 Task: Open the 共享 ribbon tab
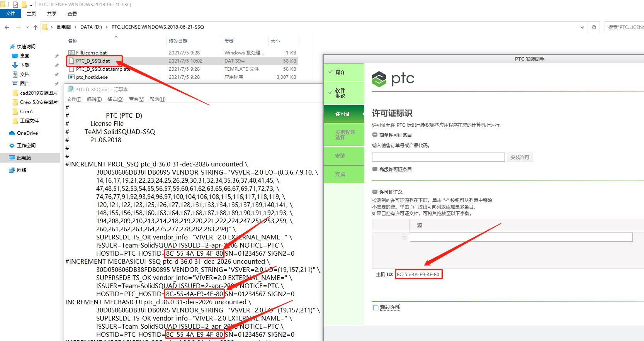click(52, 14)
